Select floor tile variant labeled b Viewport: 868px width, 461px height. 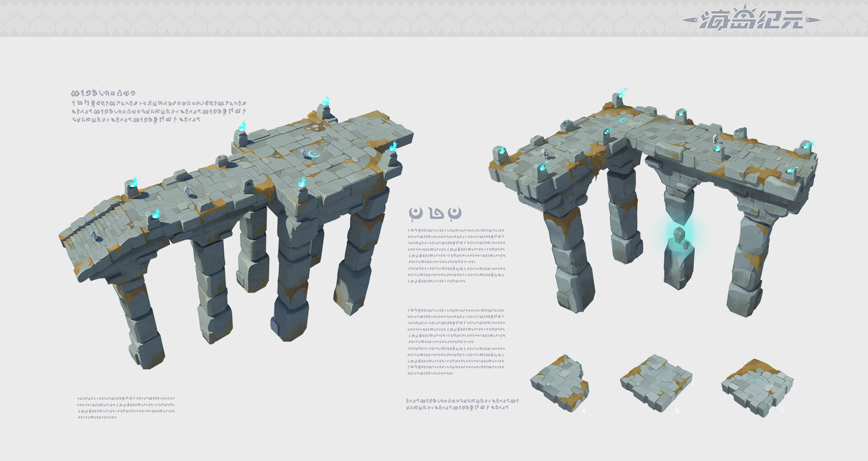click(656, 383)
